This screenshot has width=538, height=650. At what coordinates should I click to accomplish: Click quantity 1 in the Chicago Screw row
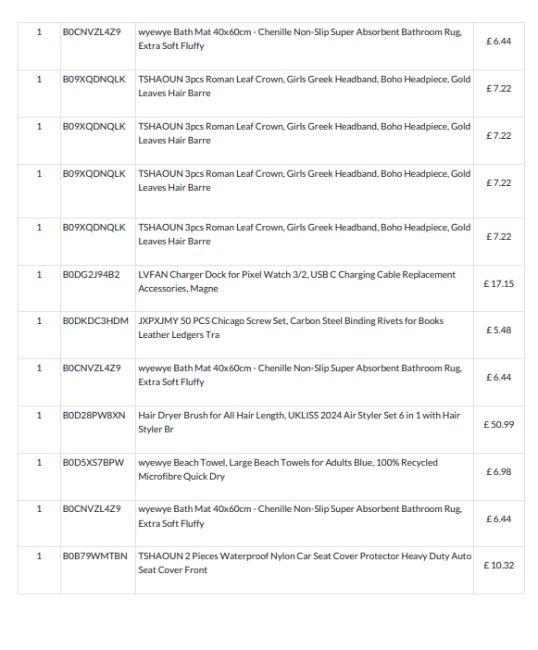pos(39,321)
